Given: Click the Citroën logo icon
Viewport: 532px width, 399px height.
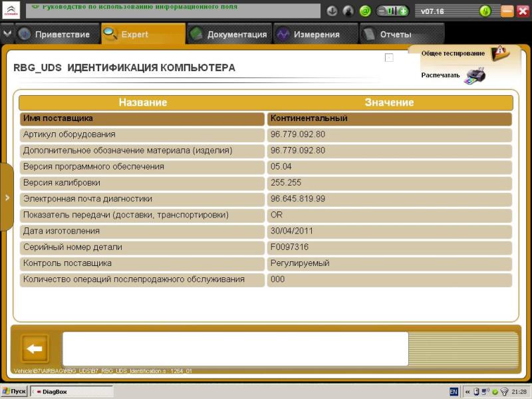Looking at the screenshot, I should 11,10.
